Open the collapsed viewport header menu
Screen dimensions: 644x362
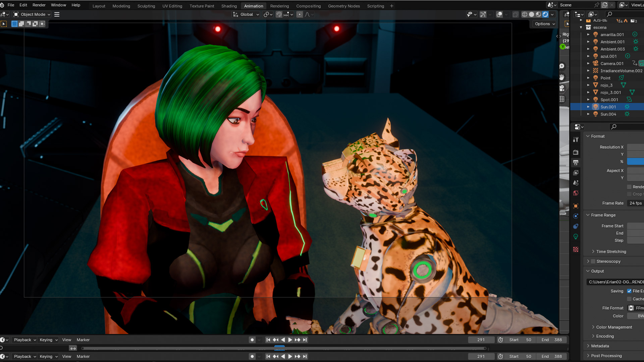tap(57, 14)
